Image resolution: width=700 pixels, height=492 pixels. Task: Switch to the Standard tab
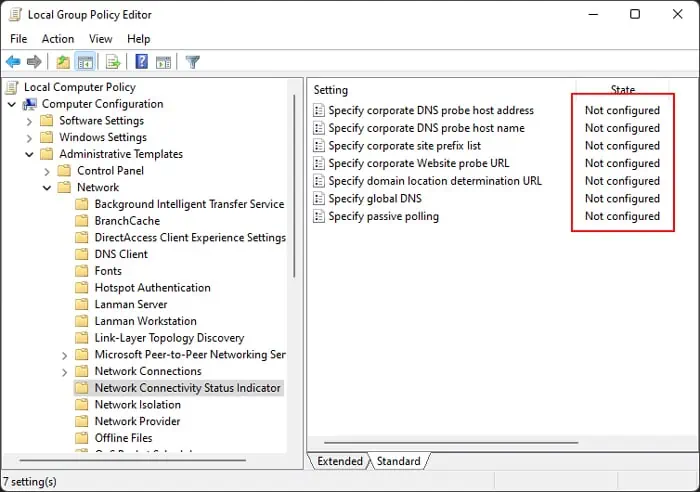coord(399,461)
